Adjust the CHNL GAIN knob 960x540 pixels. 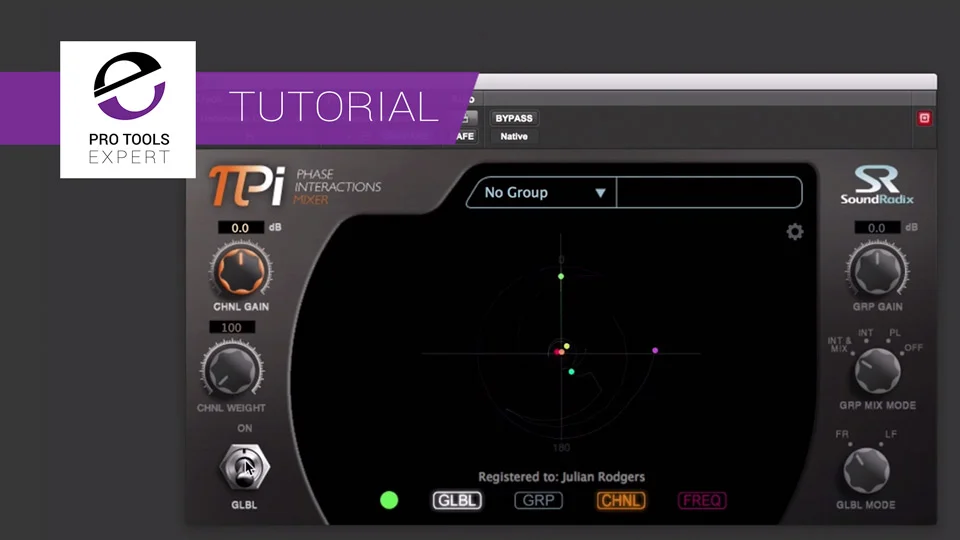pyautogui.click(x=241, y=270)
